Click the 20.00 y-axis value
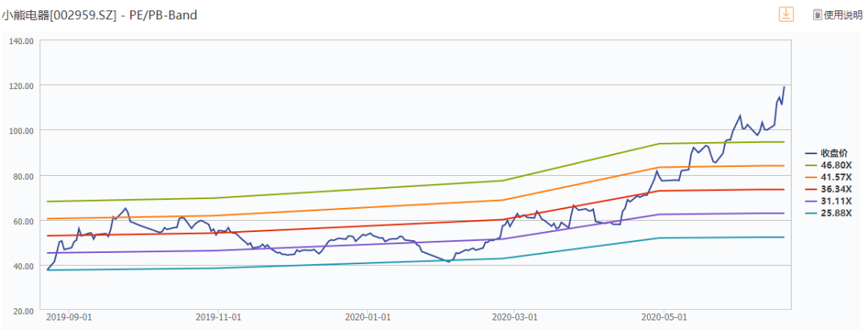The width and height of the screenshot is (868, 330). point(24,311)
